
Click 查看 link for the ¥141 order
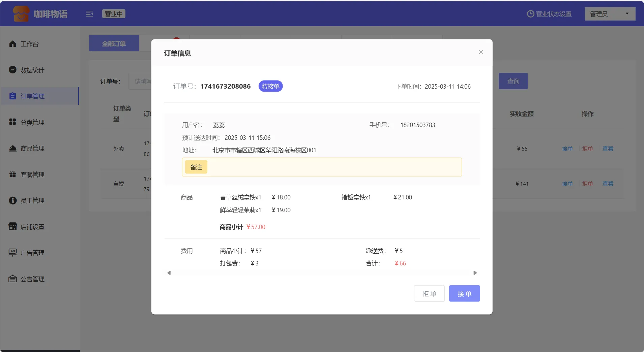(x=608, y=184)
